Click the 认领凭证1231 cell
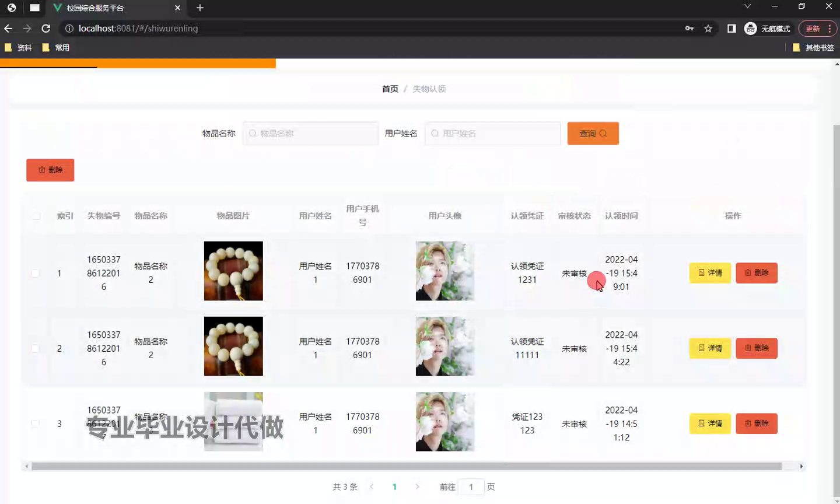The width and height of the screenshot is (840, 504). [527, 273]
